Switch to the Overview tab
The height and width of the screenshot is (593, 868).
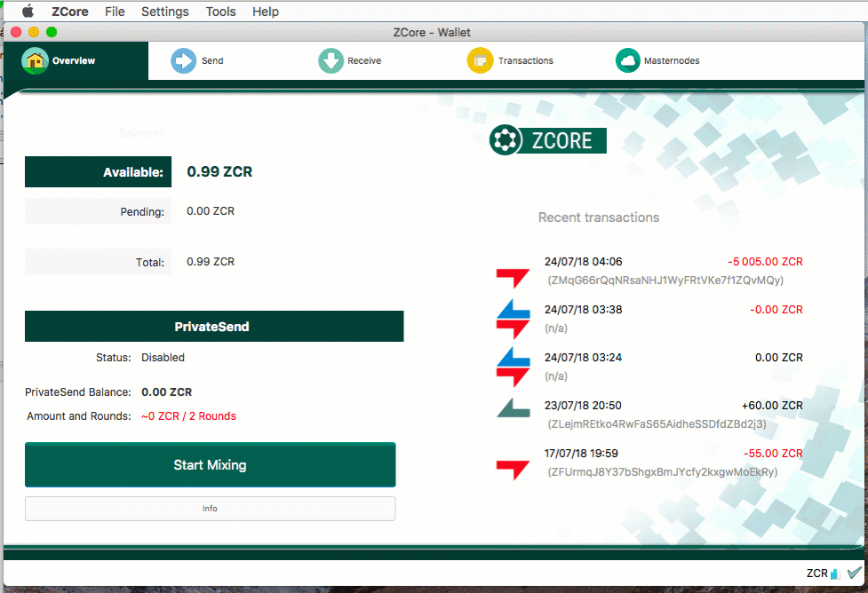click(x=76, y=61)
